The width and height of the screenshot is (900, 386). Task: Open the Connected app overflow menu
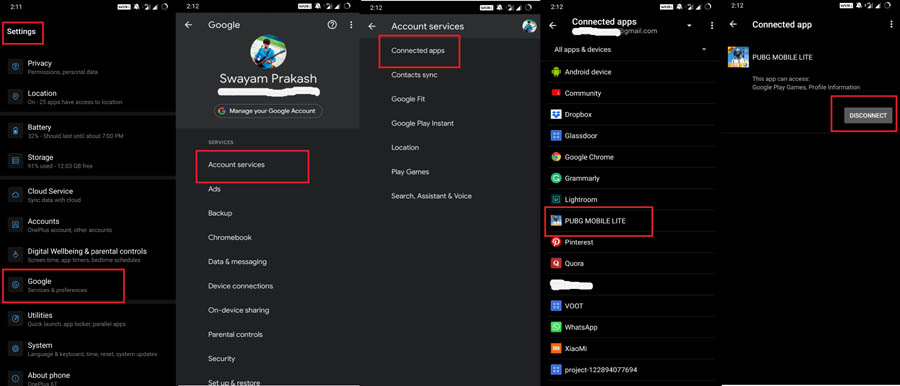click(x=890, y=25)
